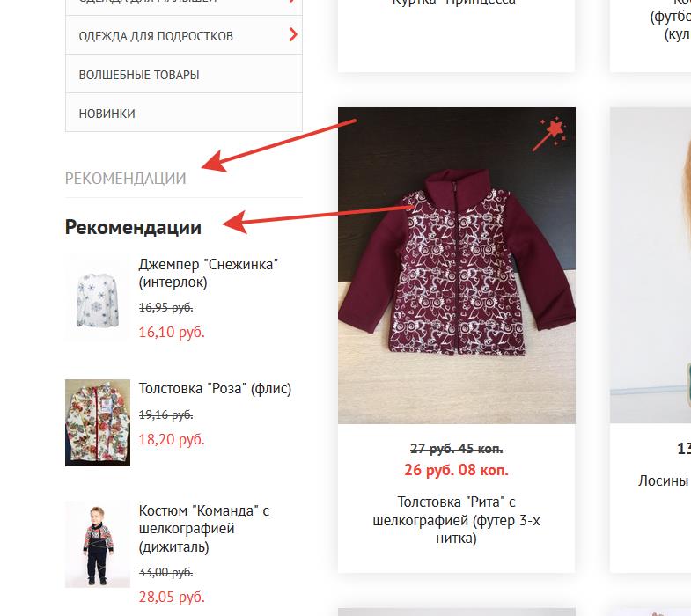Click the bold Рекомендации heading
Image resolution: width=691 pixels, height=616 pixels.
[133, 227]
